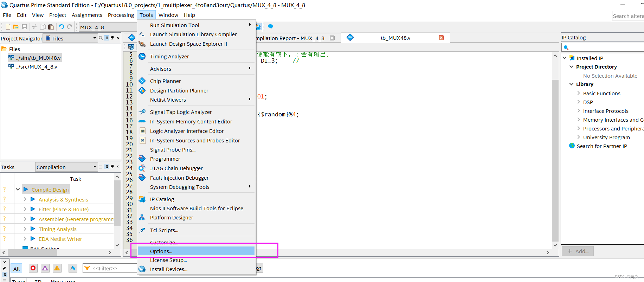Choose Install Devices... menu entry
Viewport: 644px width, 282px height.
(196, 269)
